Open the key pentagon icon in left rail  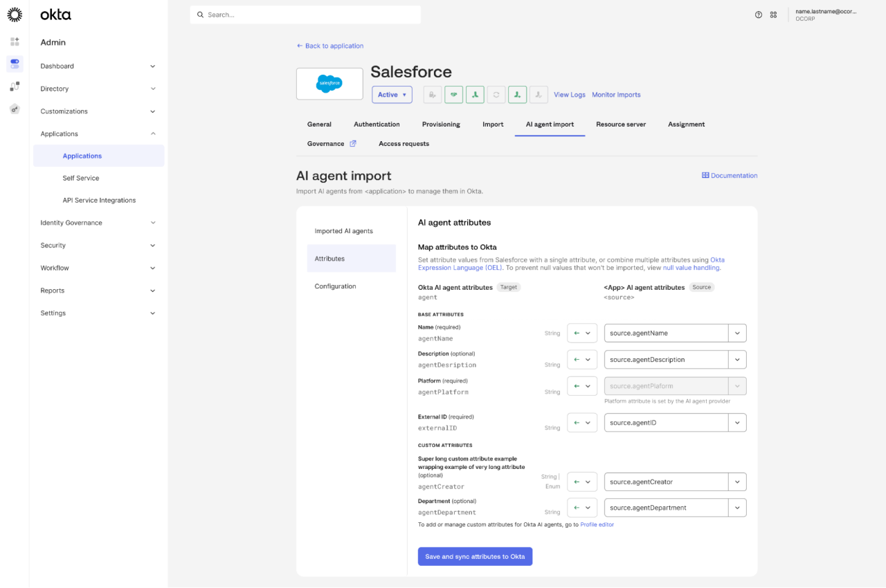(x=15, y=109)
